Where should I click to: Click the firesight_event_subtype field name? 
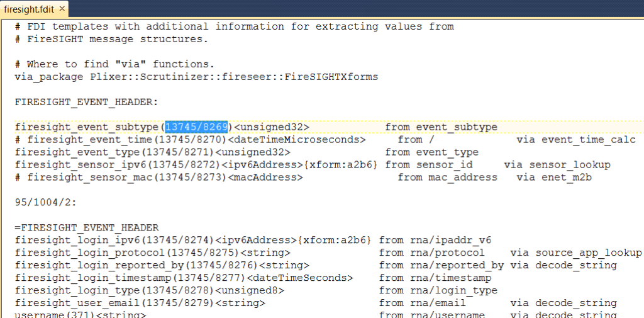(x=86, y=127)
